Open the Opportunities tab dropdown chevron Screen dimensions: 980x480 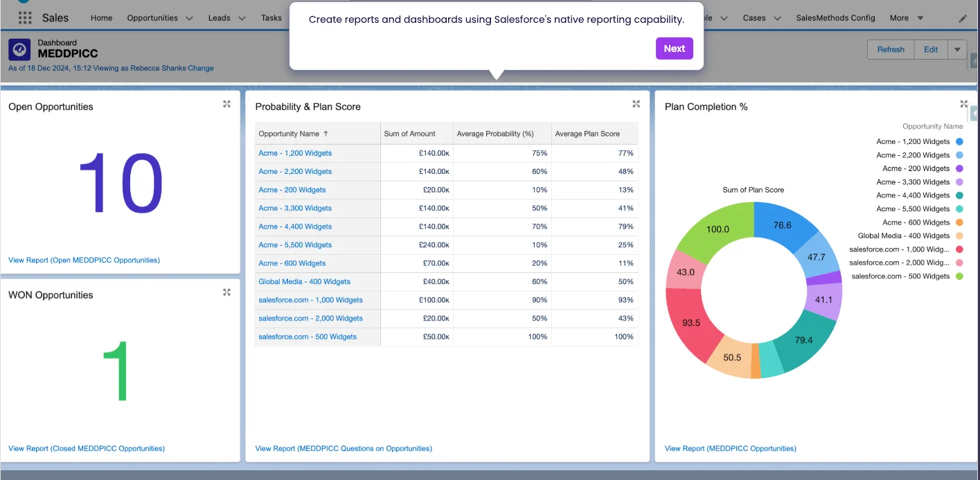pyautogui.click(x=189, y=19)
